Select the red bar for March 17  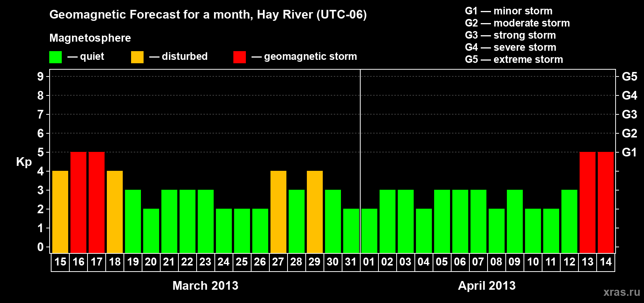pos(97,202)
